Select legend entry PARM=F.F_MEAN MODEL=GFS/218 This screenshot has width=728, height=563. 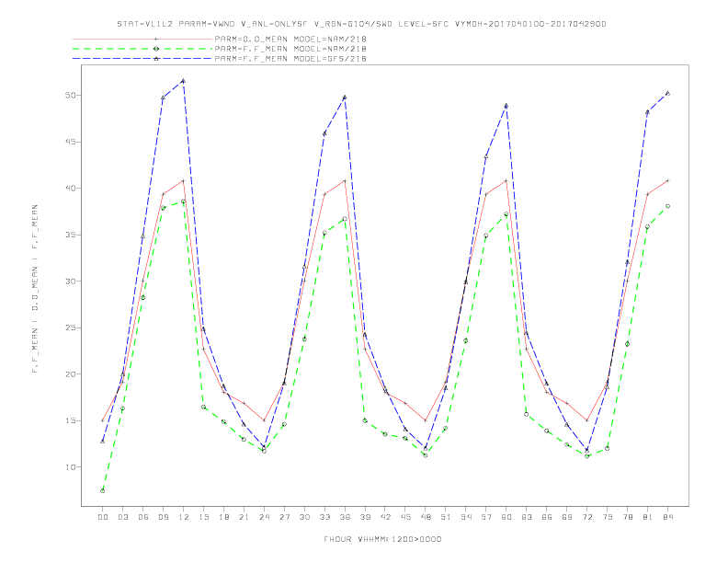pos(290,59)
